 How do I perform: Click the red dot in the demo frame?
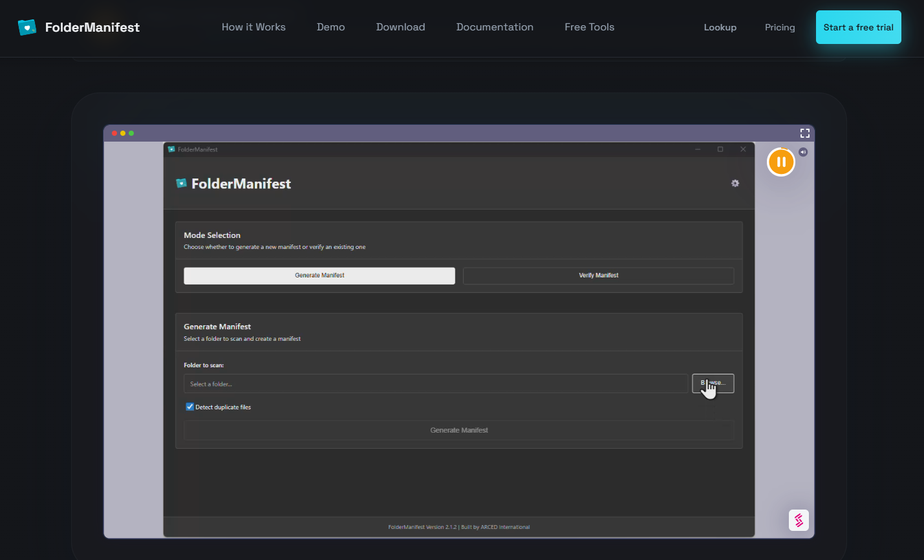(x=114, y=133)
